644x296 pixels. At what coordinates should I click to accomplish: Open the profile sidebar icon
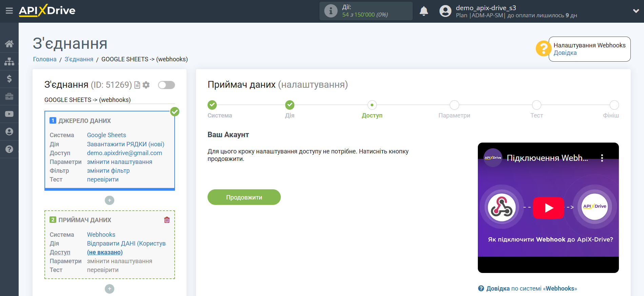tap(9, 132)
